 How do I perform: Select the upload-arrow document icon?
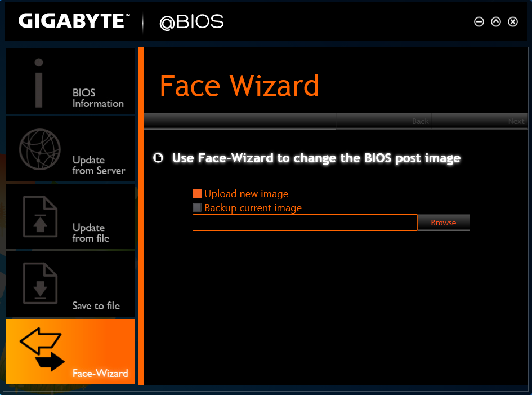coord(40,216)
